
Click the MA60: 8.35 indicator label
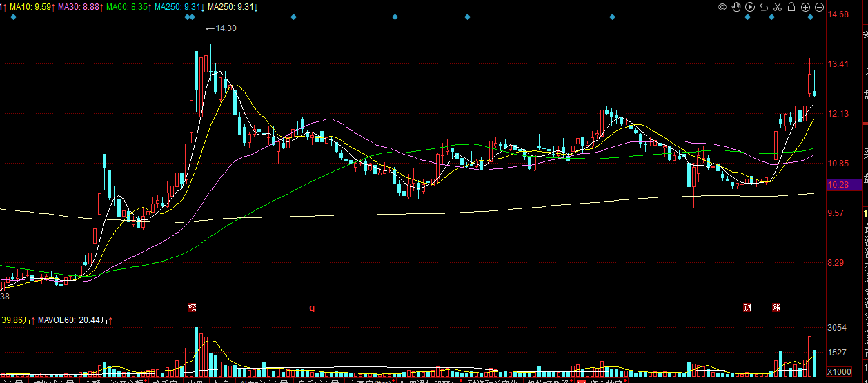point(129,7)
